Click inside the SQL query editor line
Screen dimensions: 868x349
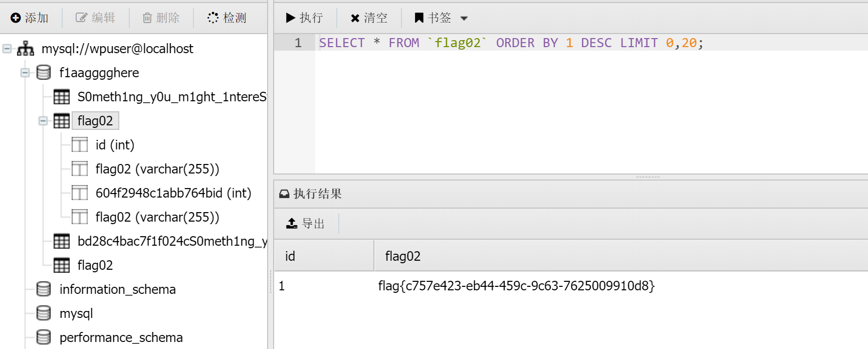591,43
